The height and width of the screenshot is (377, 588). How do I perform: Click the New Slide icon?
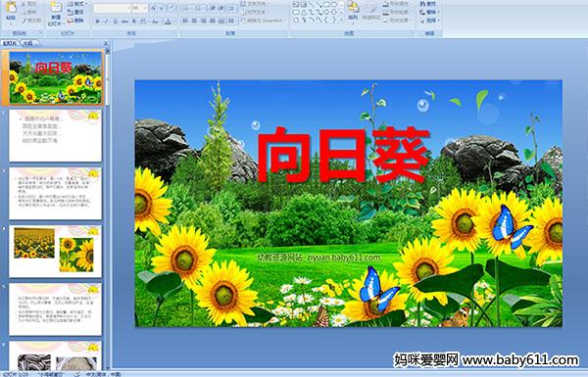coord(56,8)
